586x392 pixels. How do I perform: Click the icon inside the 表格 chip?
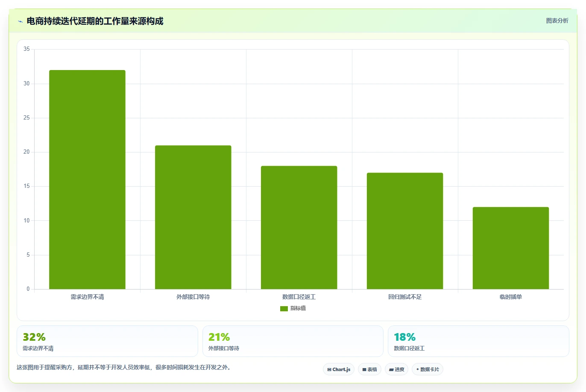click(x=364, y=370)
